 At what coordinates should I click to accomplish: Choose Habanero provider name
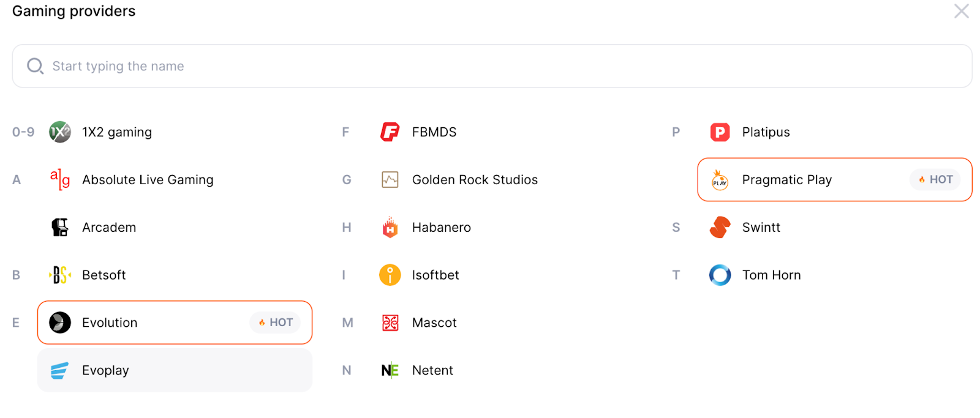pyautogui.click(x=442, y=228)
